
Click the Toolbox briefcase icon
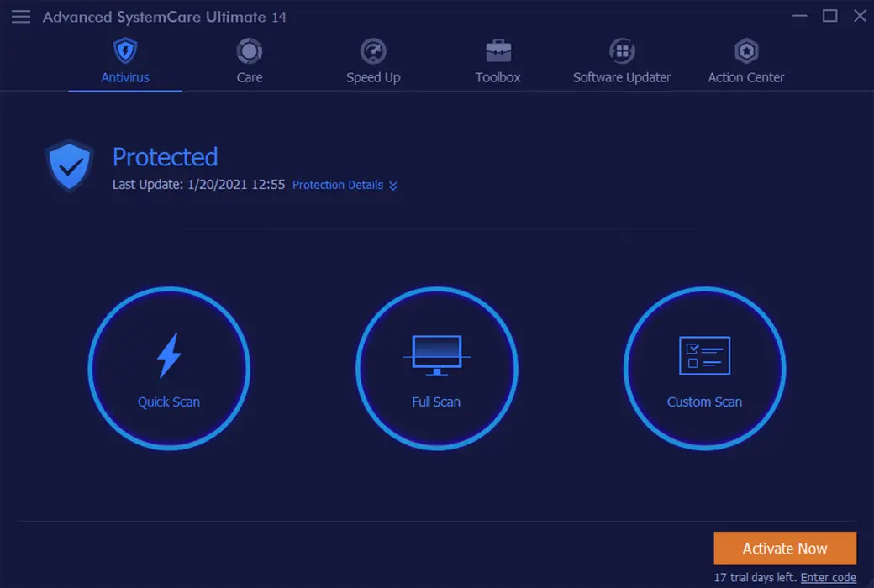pyautogui.click(x=498, y=51)
